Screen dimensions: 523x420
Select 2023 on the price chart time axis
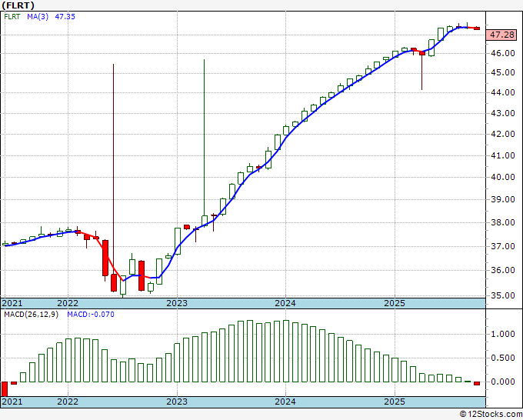pyautogui.click(x=177, y=303)
